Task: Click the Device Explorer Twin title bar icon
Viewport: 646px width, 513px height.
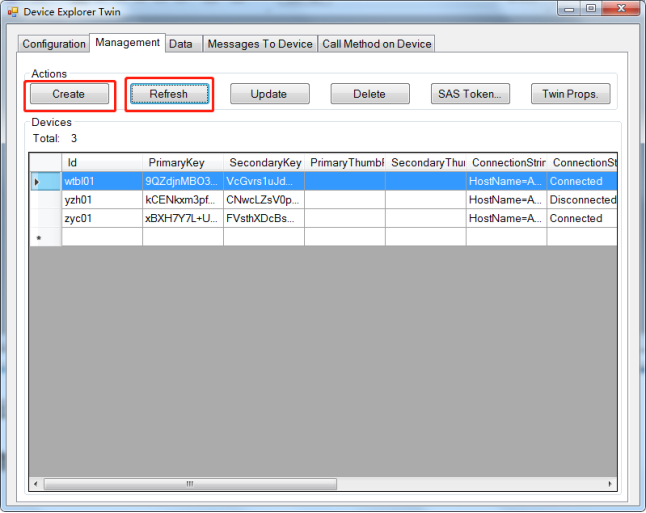Action: point(13,12)
